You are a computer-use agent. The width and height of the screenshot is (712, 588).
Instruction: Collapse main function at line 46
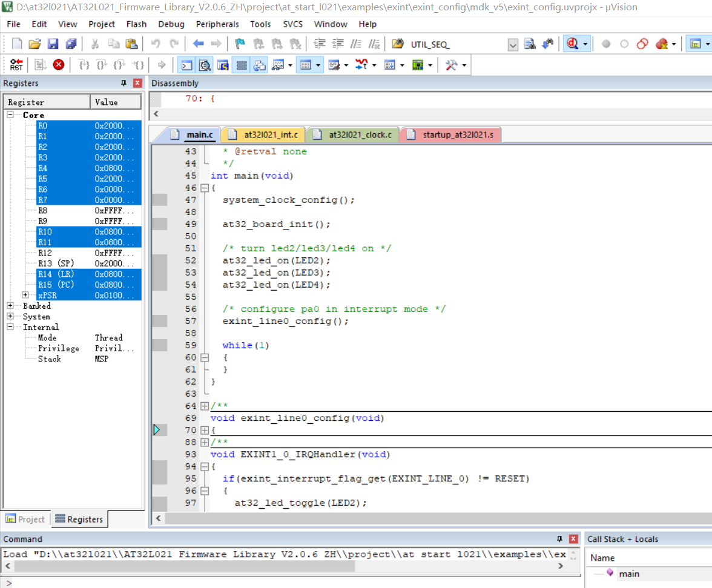(x=205, y=188)
